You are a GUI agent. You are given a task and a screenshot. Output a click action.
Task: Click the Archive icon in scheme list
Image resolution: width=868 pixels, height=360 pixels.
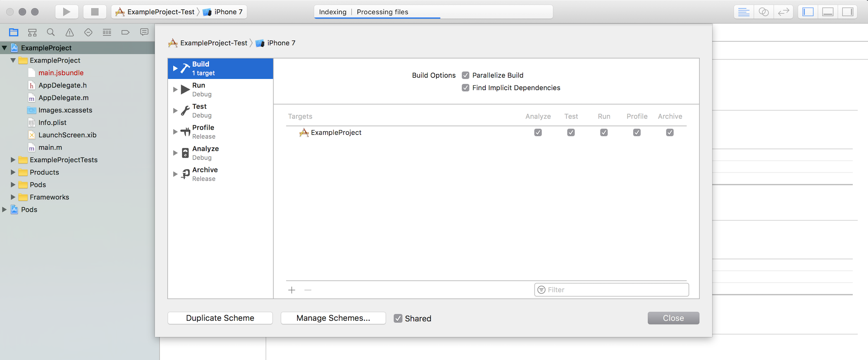185,174
